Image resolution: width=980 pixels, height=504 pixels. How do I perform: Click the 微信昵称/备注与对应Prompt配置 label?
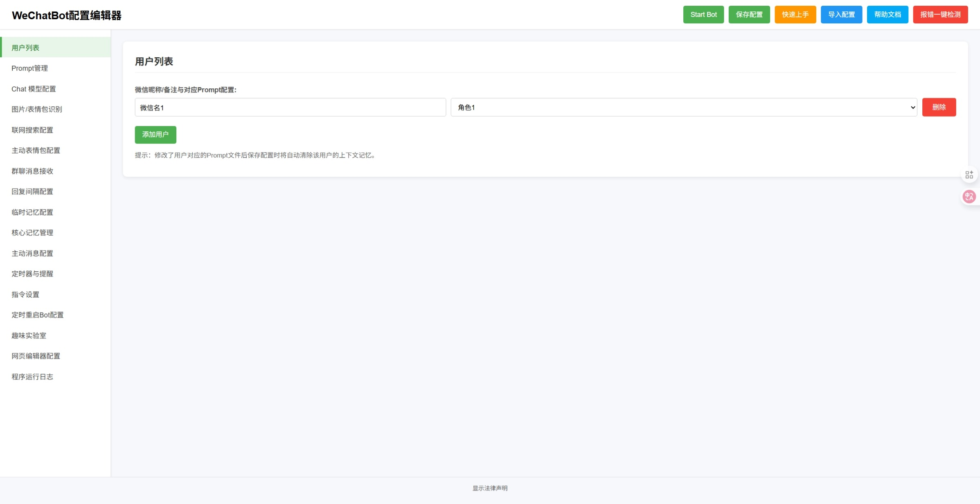click(186, 90)
